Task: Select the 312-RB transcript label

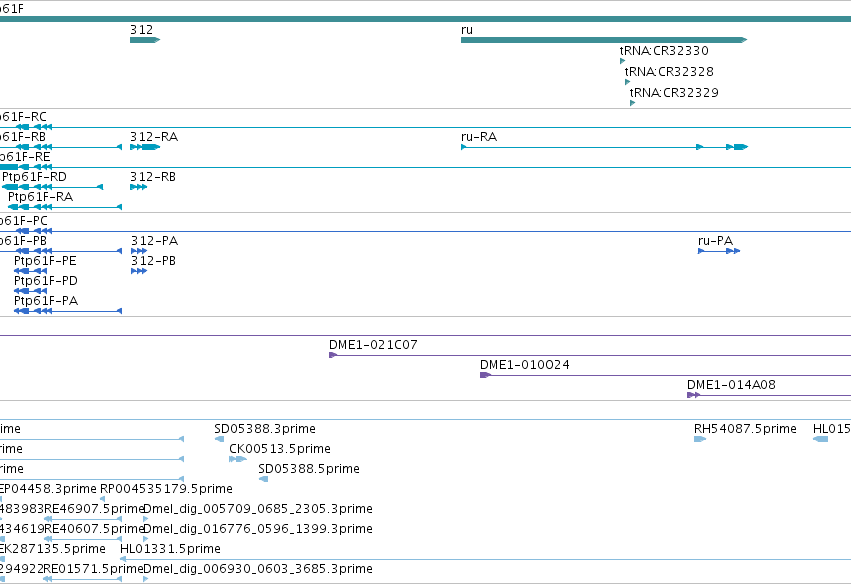Action: point(153,177)
